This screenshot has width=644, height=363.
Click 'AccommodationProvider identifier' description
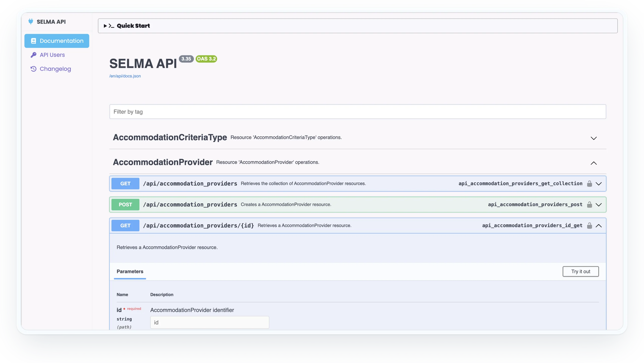pos(192,310)
